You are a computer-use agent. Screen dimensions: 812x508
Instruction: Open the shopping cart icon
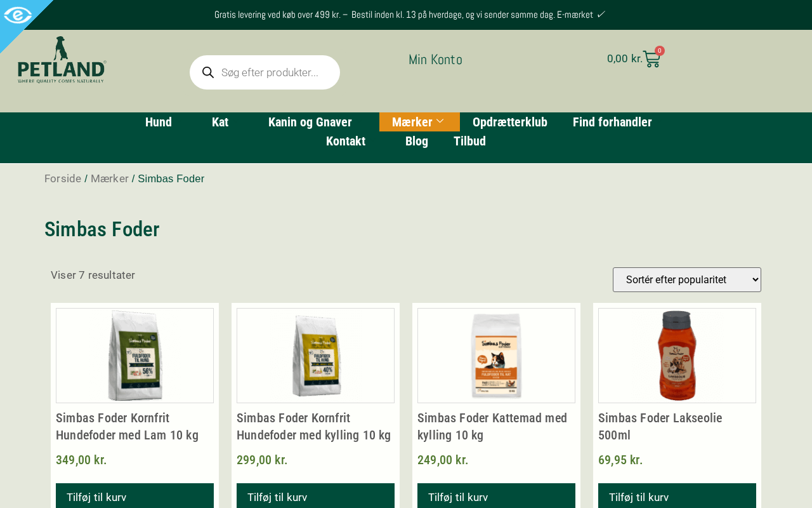(652, 59)
